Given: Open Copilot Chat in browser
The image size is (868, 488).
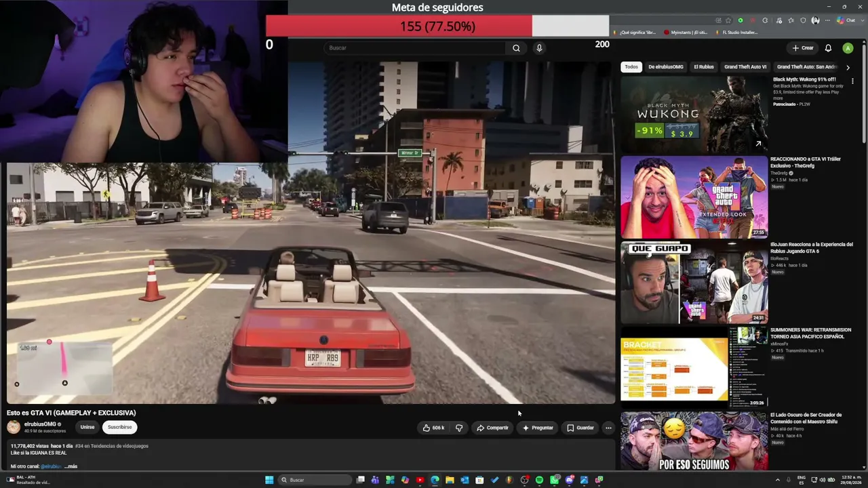Looking at the screenshot, I should click(846, 20).
